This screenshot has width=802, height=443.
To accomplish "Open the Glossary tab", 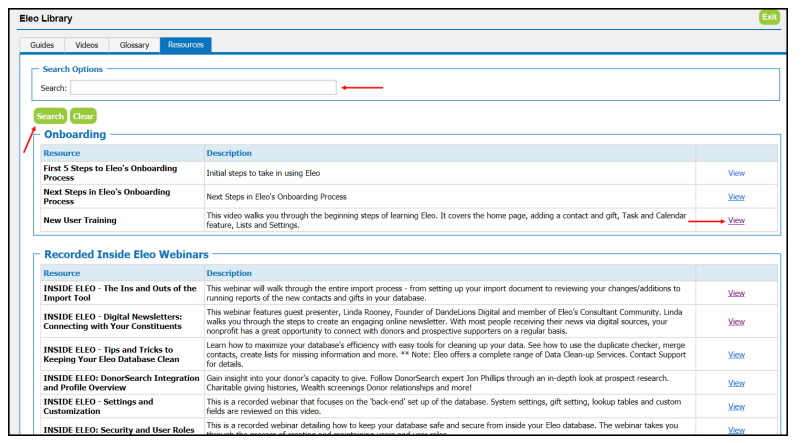I will (134, 45).
